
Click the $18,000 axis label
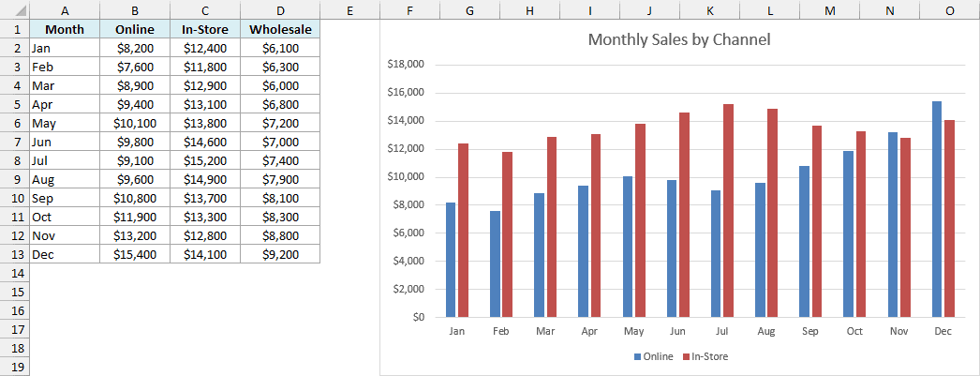coord(407,65)
